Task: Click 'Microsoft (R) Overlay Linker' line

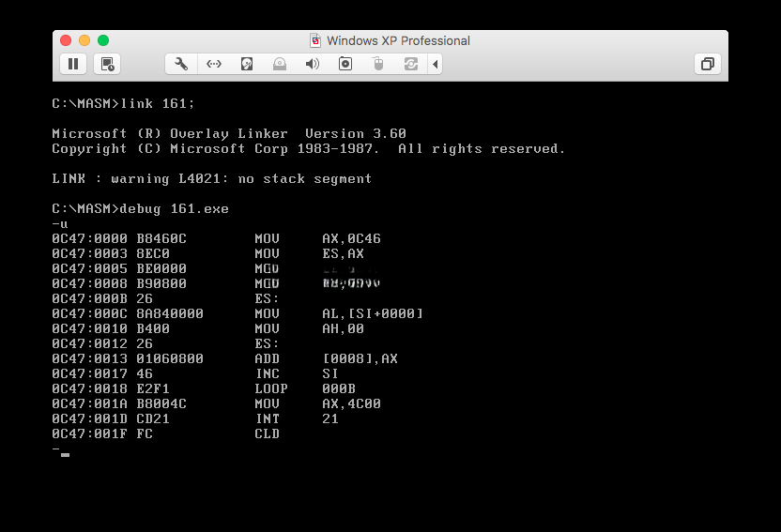Action: tap(229, 133)
